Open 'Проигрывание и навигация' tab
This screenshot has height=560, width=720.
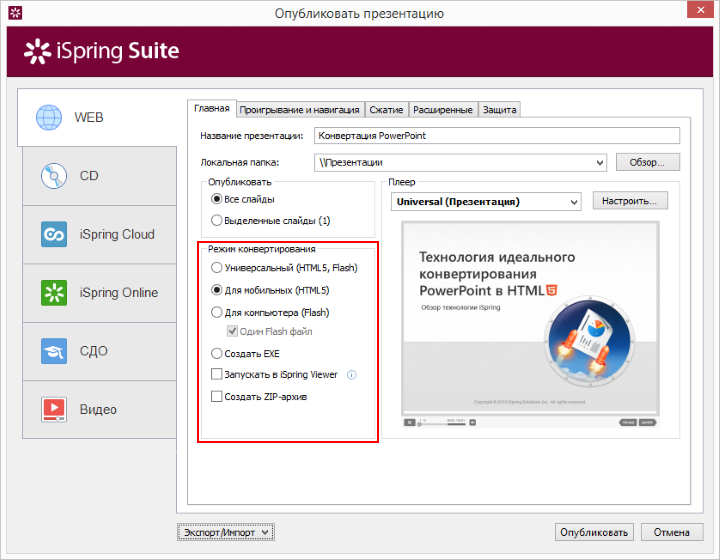[299, 110]
